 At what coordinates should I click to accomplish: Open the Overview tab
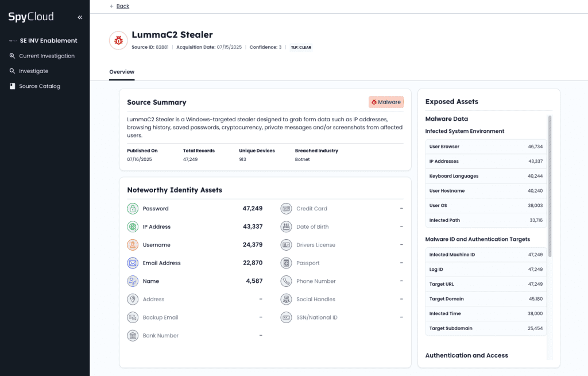tap(122, 72)
